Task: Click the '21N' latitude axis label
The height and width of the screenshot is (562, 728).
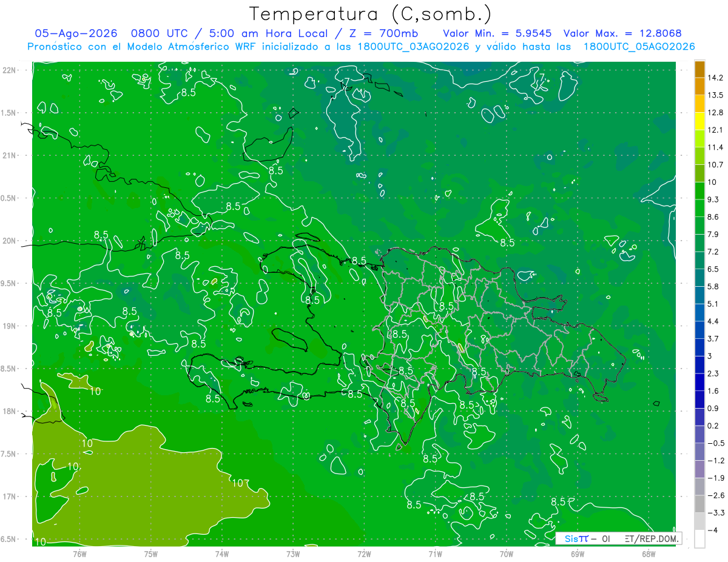Action: click(10, 156)
